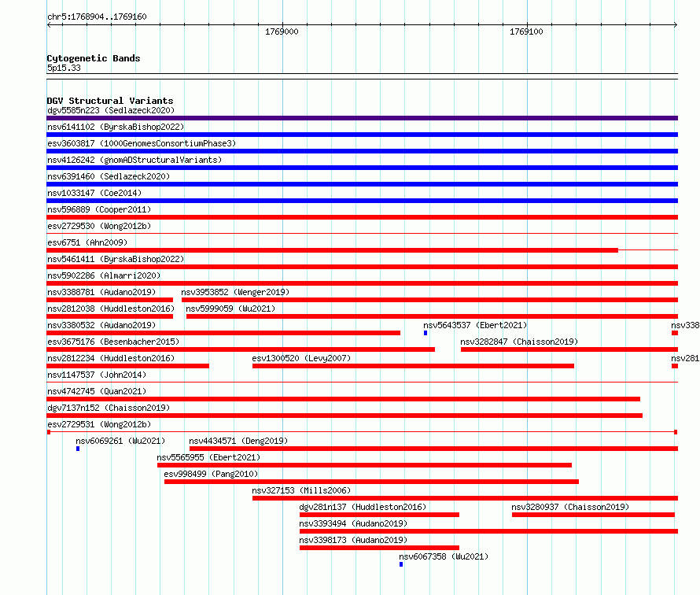Open the nsv6067358 (Wu2021) label
This screenshot has height=595, width=700.
coord(444,556)
